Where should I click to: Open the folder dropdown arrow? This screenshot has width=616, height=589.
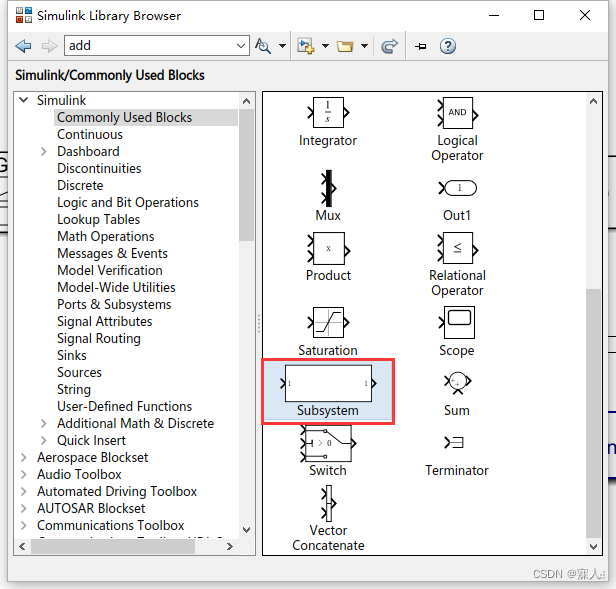pos(365,46)
